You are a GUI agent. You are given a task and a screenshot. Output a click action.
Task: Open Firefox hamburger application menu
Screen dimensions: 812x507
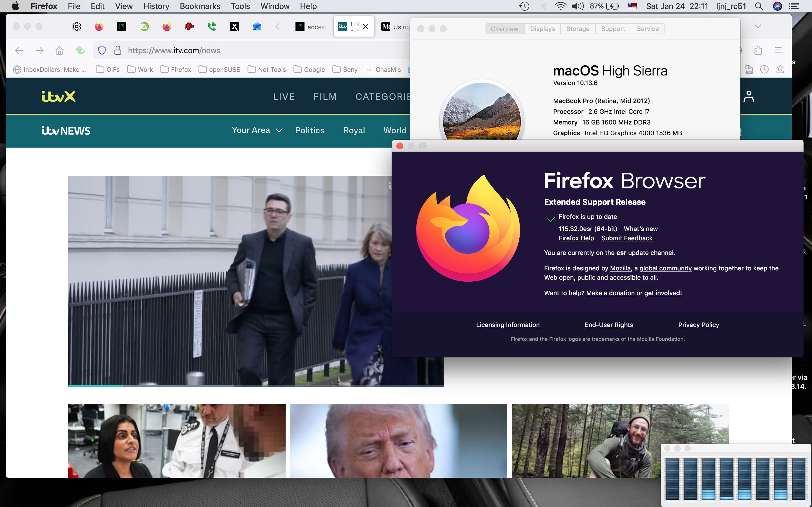coord(778,50)
